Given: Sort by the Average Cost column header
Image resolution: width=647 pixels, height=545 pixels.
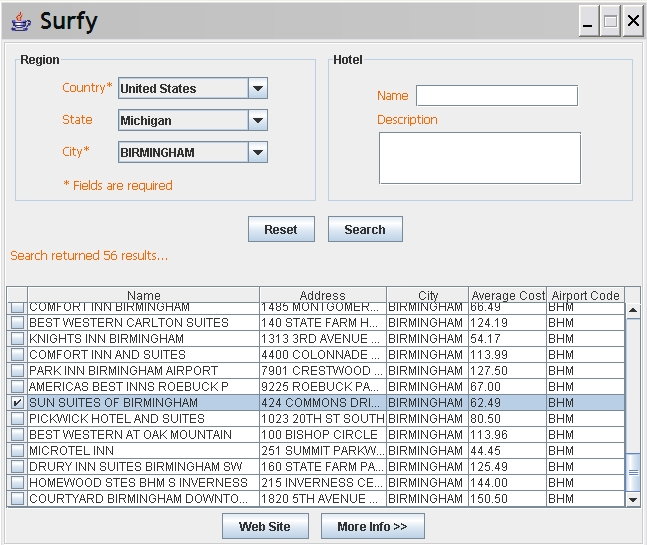Looking at the screenshot, I should click(x=508, y=295).
